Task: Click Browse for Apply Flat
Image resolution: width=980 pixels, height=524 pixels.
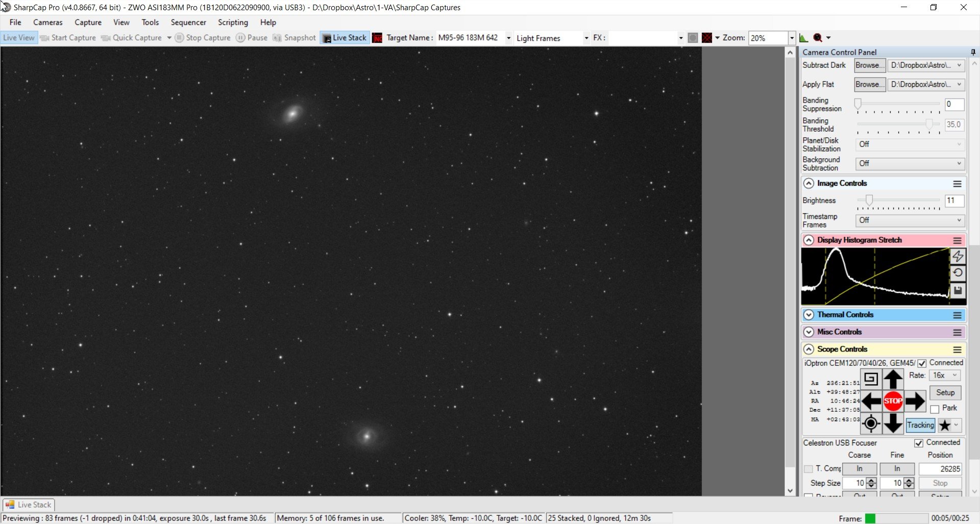Action: coord(870,85)
